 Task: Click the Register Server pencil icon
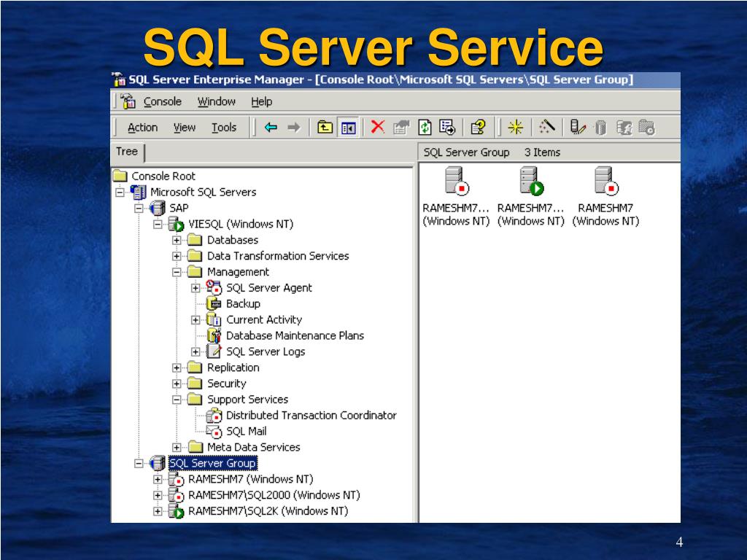(x=578, y=127)
